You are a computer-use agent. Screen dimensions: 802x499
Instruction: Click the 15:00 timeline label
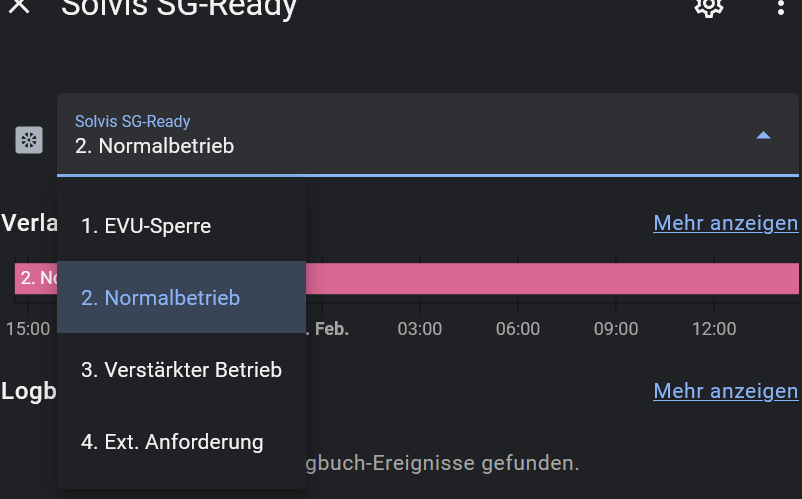pyautogui.click(x=28, y=329)
